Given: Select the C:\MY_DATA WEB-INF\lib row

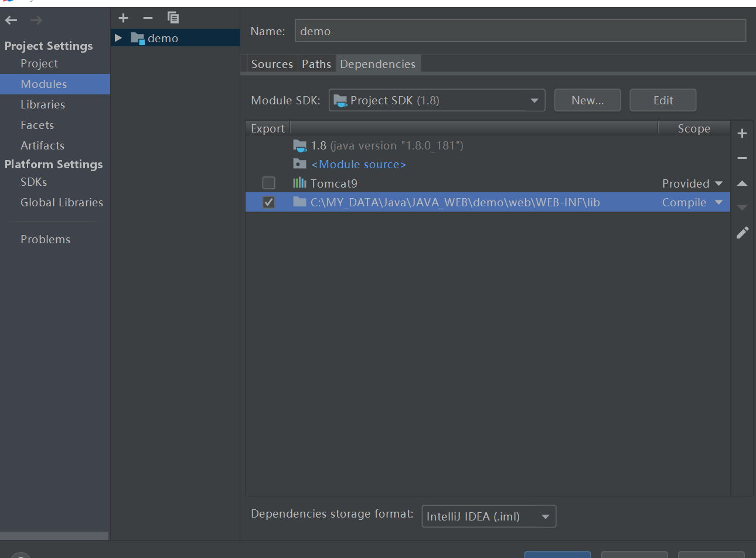Looking at the screenshot, I should click(x=488, y=202).
